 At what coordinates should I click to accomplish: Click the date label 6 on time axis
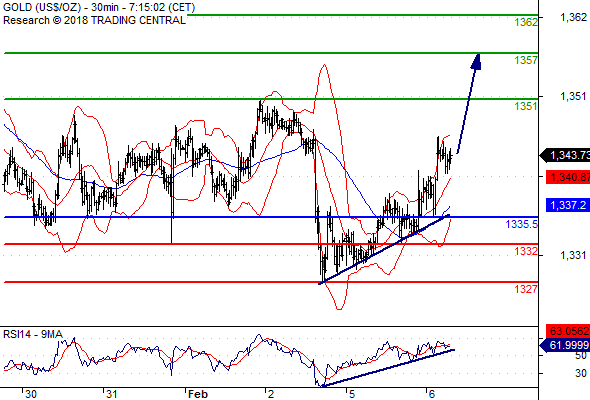[x=432, y=394]
